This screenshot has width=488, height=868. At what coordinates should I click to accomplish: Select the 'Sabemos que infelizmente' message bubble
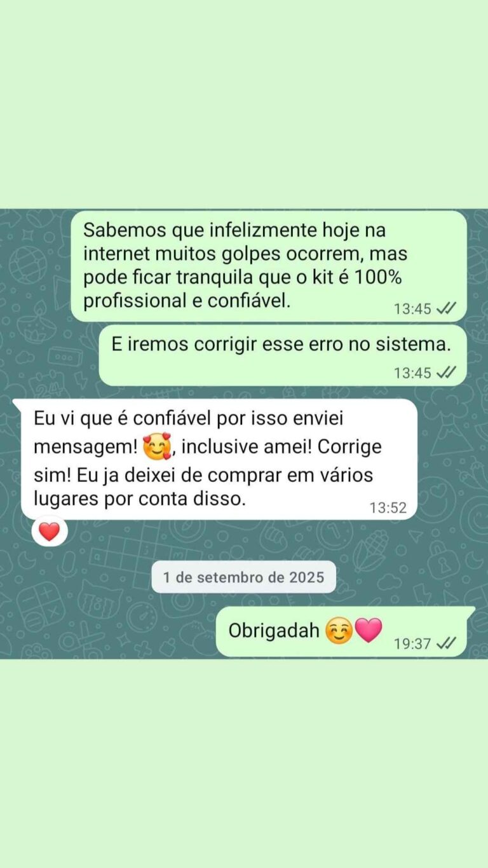coord(269,266)
